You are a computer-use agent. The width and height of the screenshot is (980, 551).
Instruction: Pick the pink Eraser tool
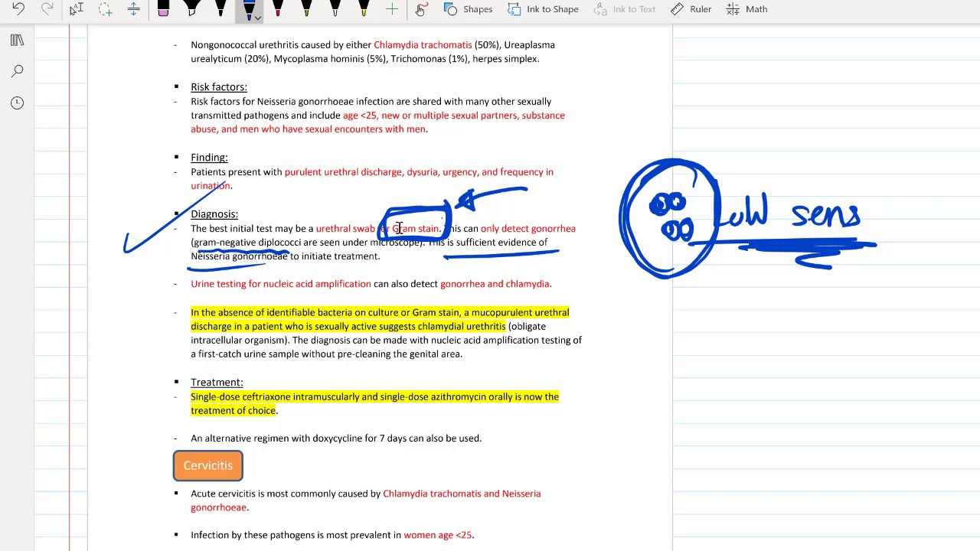[163, 9]
